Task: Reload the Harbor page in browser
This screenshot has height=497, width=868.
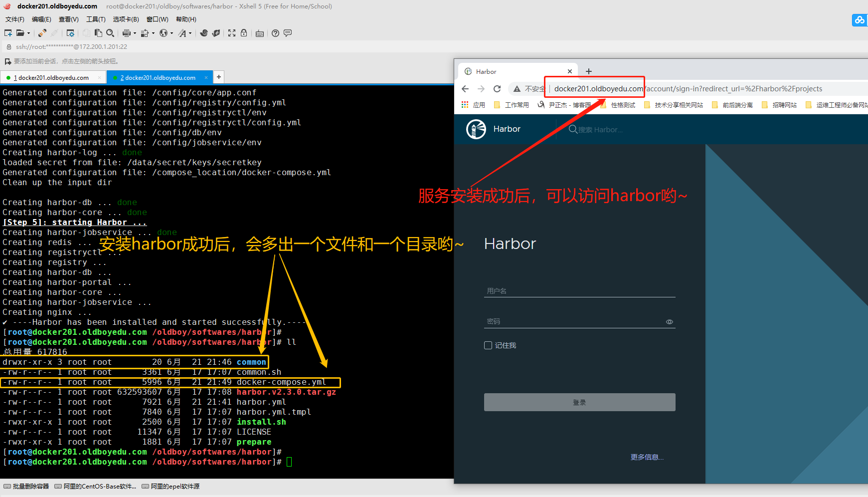Action: tap(497, 89)
